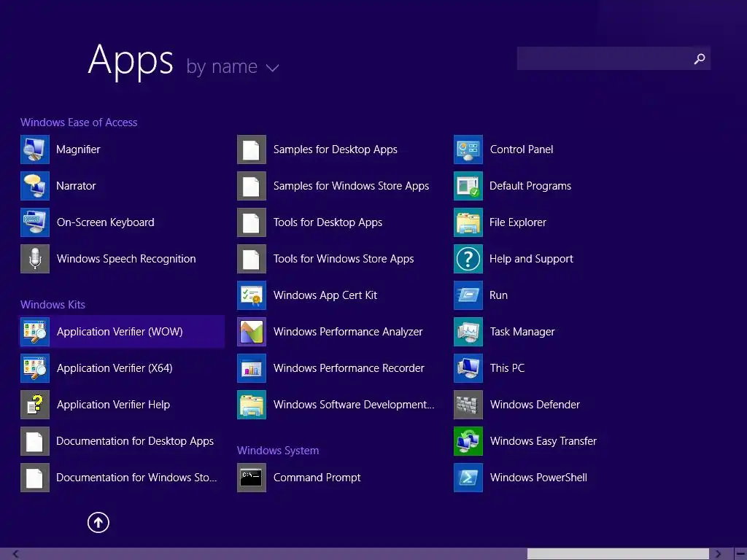Expand the 'by name' sort dropdown
The width and height of the screenshot is (747, 560).
pyautogui.click(x=232, y=67)
